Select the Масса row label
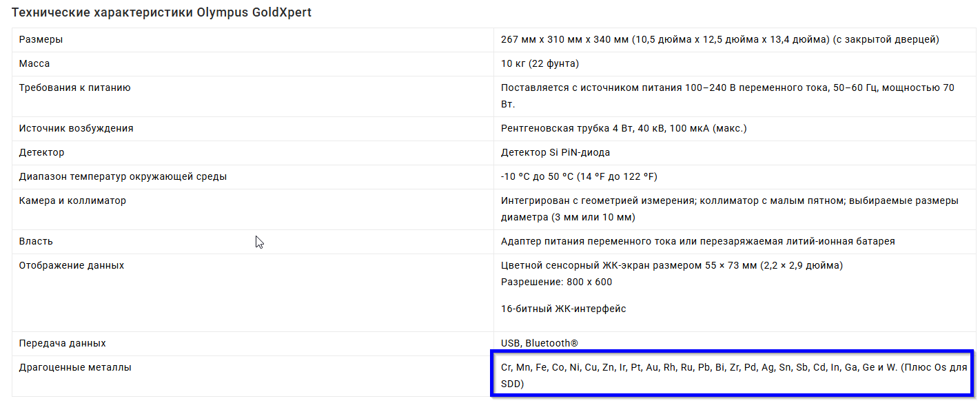This screenshot has height=403, width=980. point(34,64)
